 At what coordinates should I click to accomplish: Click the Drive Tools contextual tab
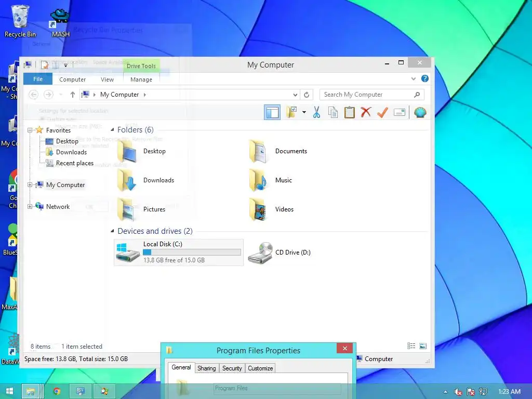pos(141,66)
